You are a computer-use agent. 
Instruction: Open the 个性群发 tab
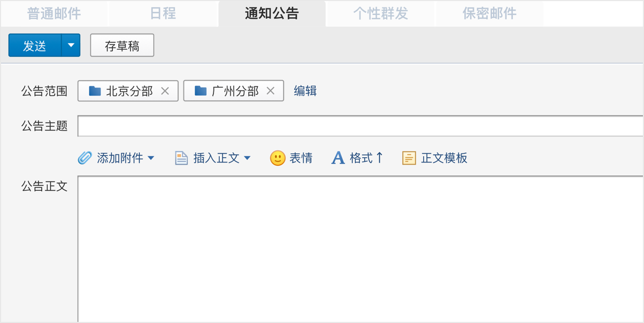click(381, 13)
